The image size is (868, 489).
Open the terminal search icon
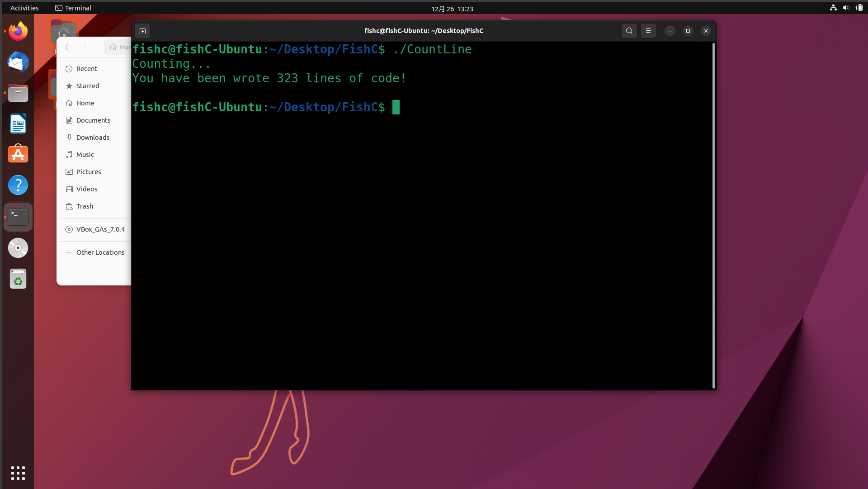(x=629, y=31)
